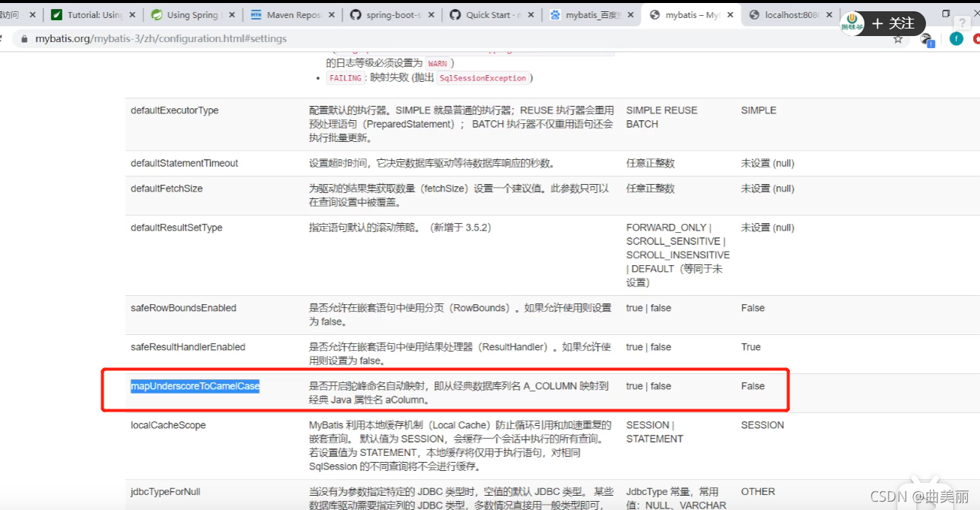Screen dimensions: 980x510
Task: Click the 'SESSION | STATEMENT' values cell
Action: (654, 432)
